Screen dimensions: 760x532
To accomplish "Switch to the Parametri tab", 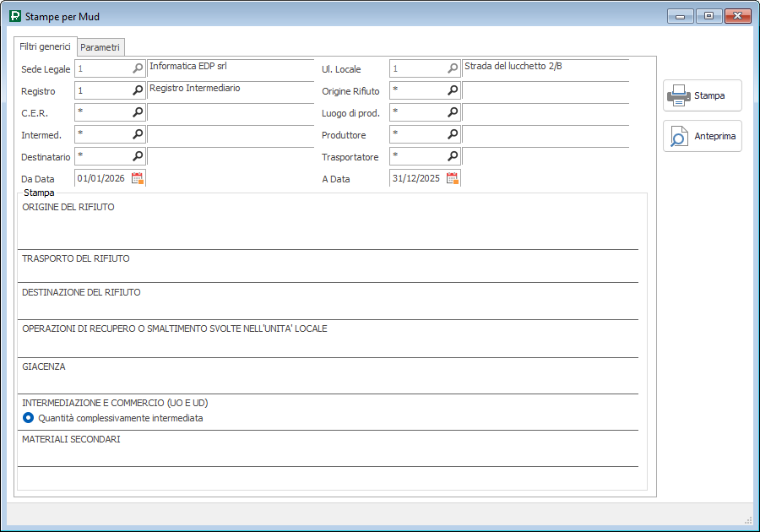I will pos(100,47).
